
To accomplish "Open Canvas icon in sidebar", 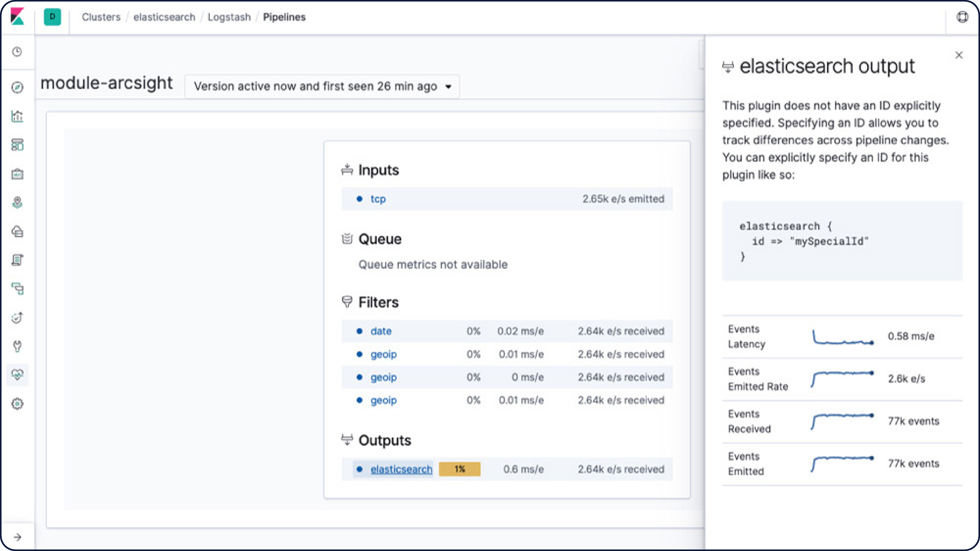I will pyautogui.click(x=17, y=174).
